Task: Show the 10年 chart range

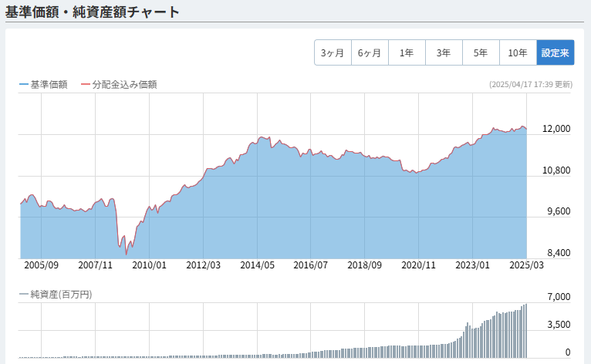Action: (x=518, y=52)
